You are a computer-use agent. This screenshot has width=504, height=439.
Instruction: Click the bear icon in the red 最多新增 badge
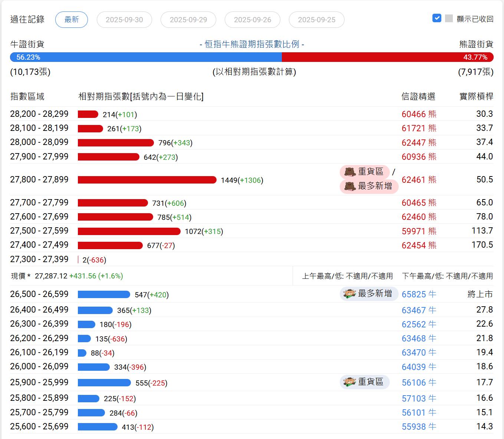pyautogui.click(x=350, y=186)
